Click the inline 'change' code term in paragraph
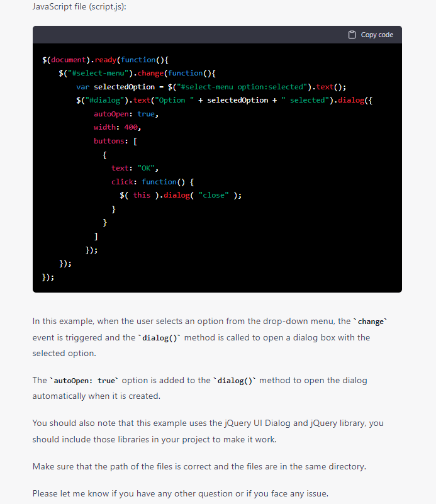The image size is (436, 504). [x=371, y=322]
